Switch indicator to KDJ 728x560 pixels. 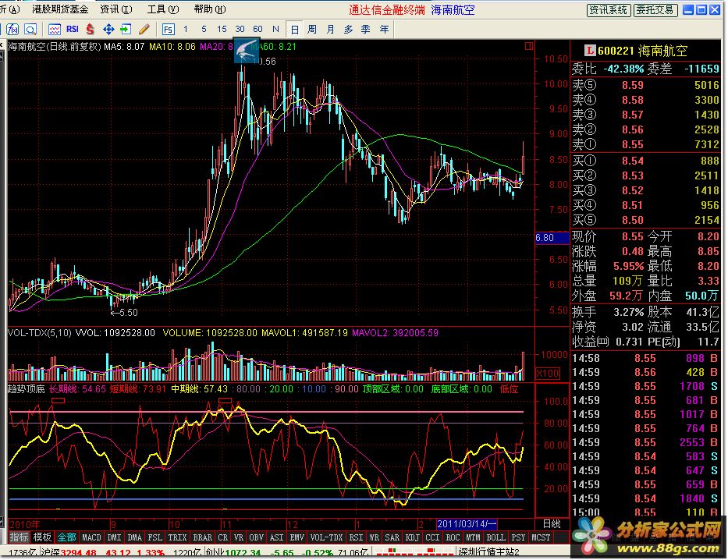coord(412,537)
